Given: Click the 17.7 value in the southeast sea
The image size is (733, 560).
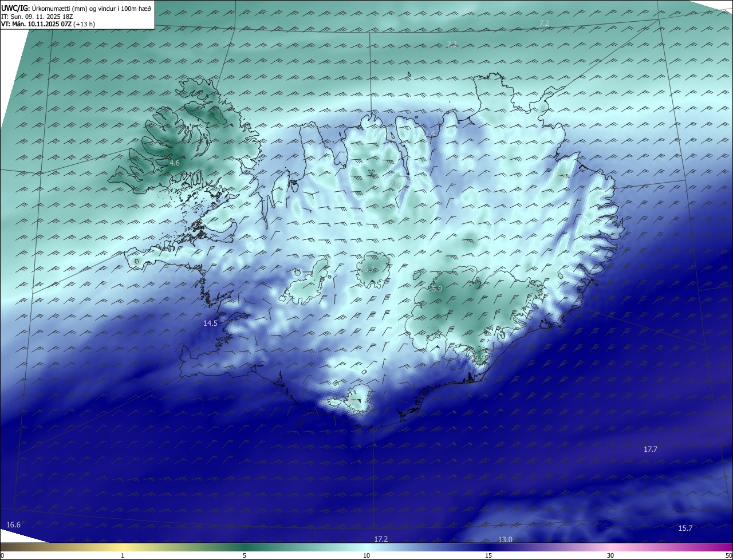Looking at the screenshot, I should tap(651, 449).
